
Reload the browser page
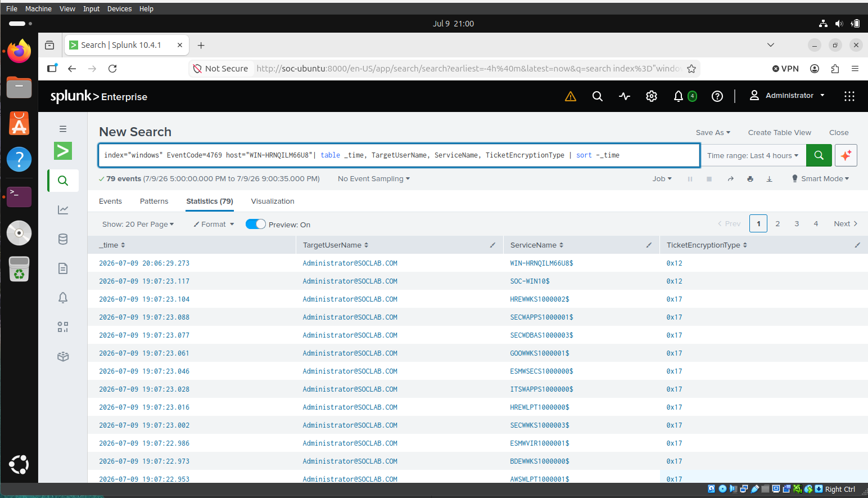pyautogui.click(x=112, y=69)
